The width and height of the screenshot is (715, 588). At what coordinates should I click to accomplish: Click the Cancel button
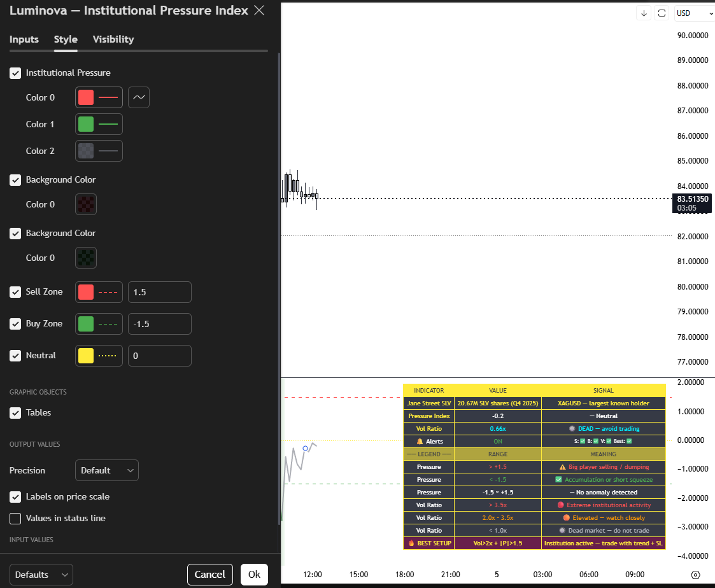click(209, 575)
